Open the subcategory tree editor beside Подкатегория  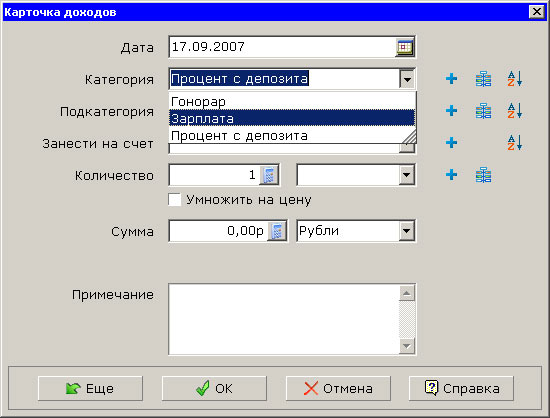tap(483, 111)
